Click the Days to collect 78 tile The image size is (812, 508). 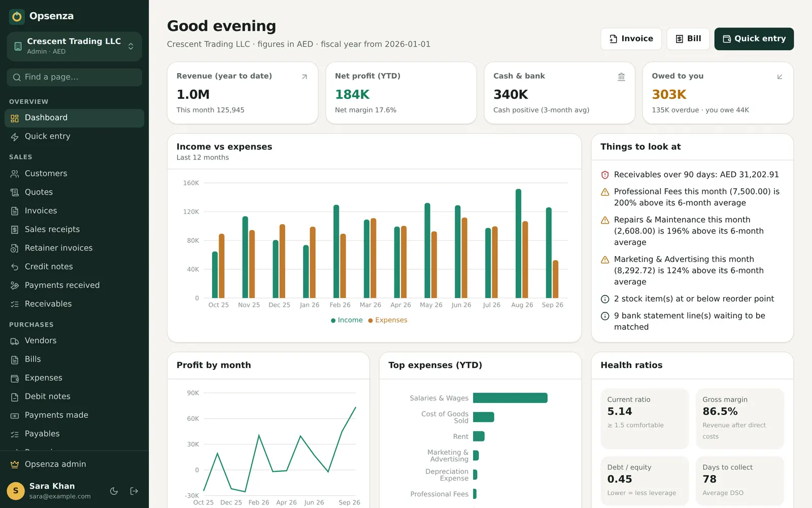pos(740,481)
